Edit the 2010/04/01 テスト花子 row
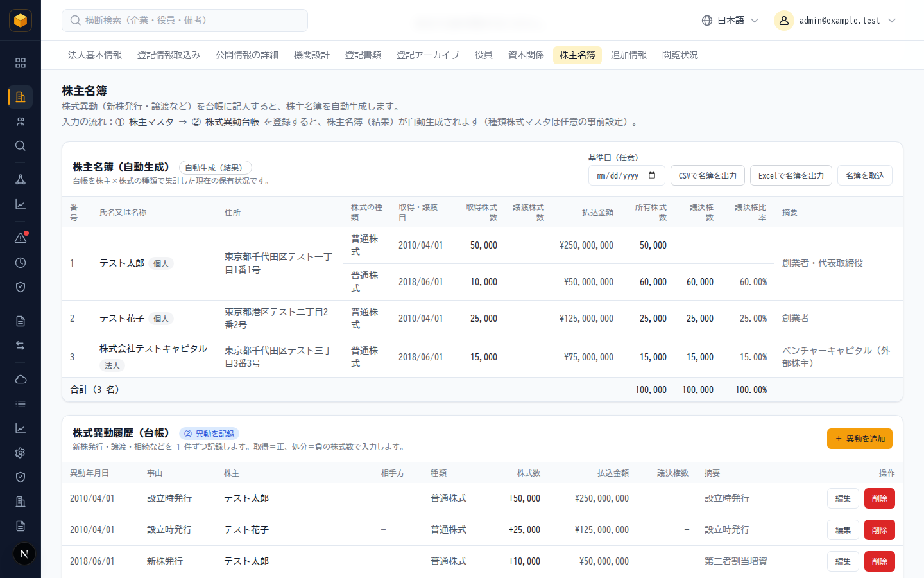 [x=843, y=530]
